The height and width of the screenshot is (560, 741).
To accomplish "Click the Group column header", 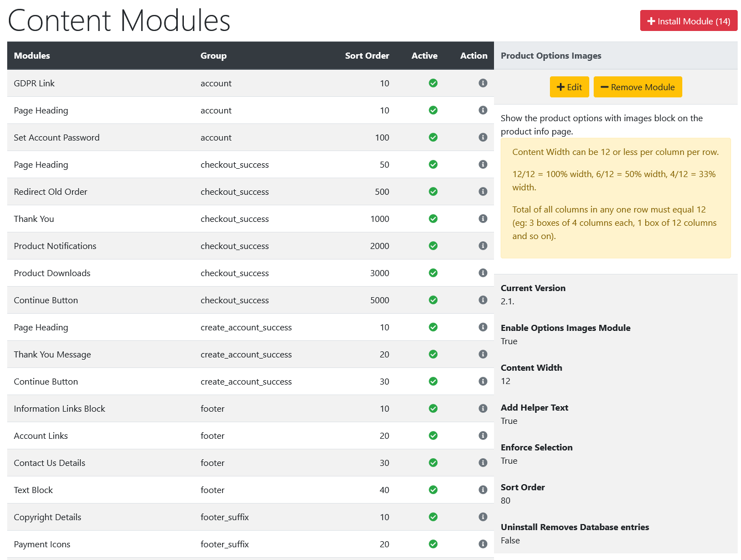I will [x=213, y=55].
